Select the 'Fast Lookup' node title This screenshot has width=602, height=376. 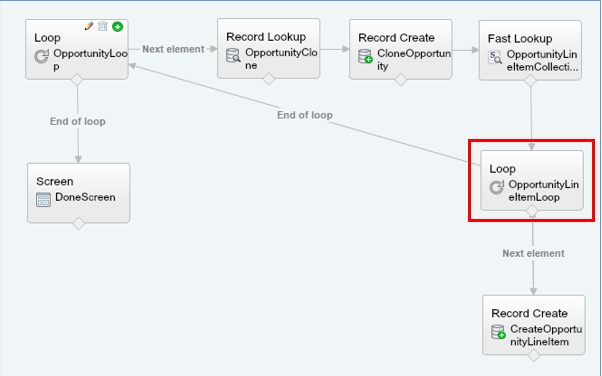(520, 39)
